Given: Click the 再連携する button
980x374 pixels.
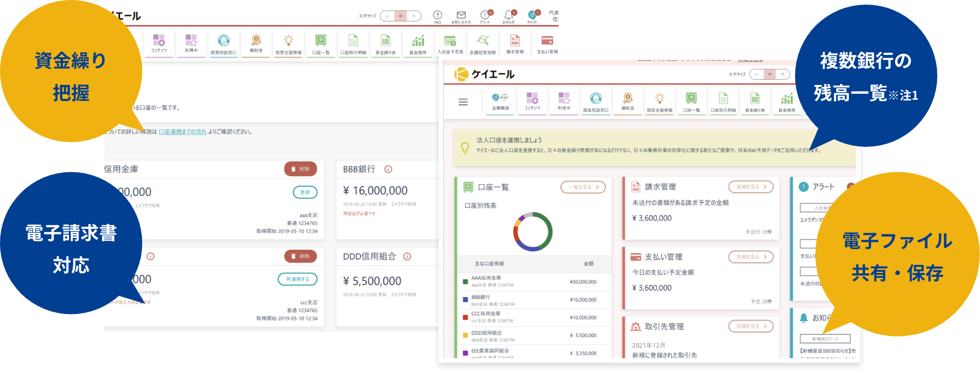Looking at the screenshot, I should pos(297,279).
